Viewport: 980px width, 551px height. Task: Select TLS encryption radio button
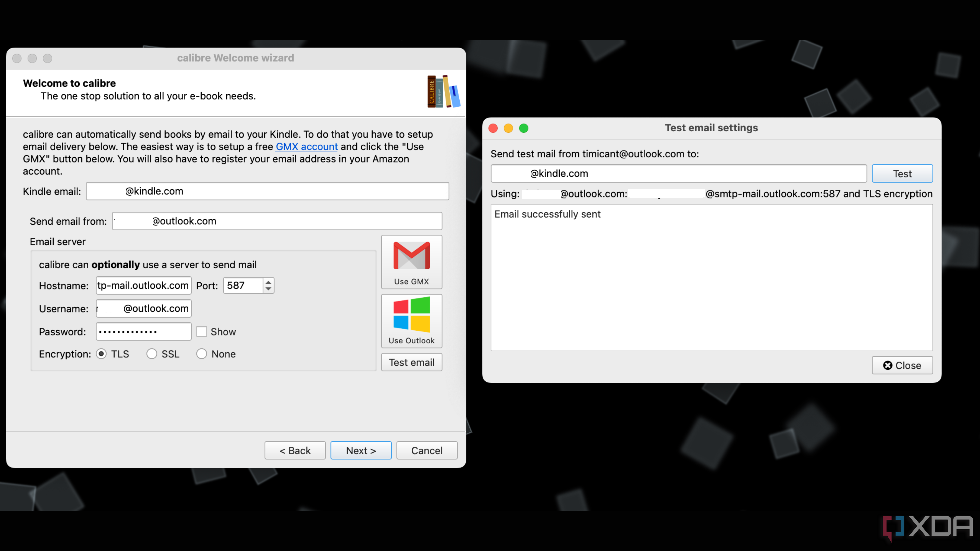point(101,354)
